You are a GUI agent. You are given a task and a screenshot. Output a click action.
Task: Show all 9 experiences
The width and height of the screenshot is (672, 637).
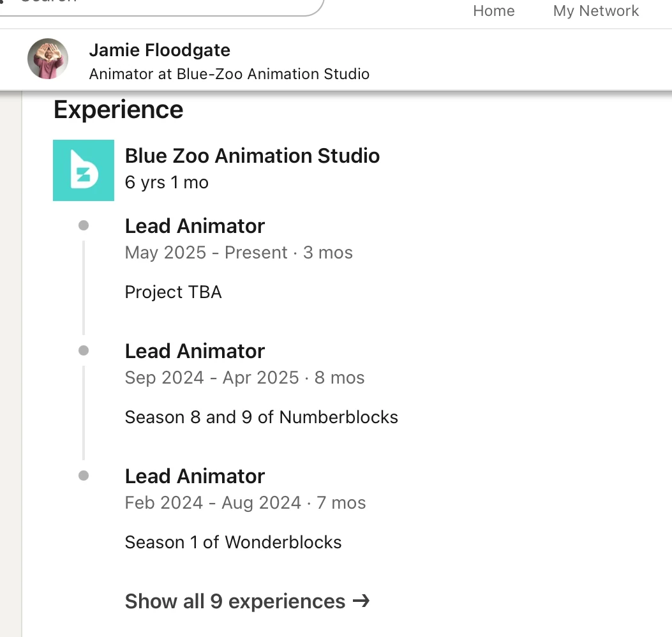click(x=235, y=601)
